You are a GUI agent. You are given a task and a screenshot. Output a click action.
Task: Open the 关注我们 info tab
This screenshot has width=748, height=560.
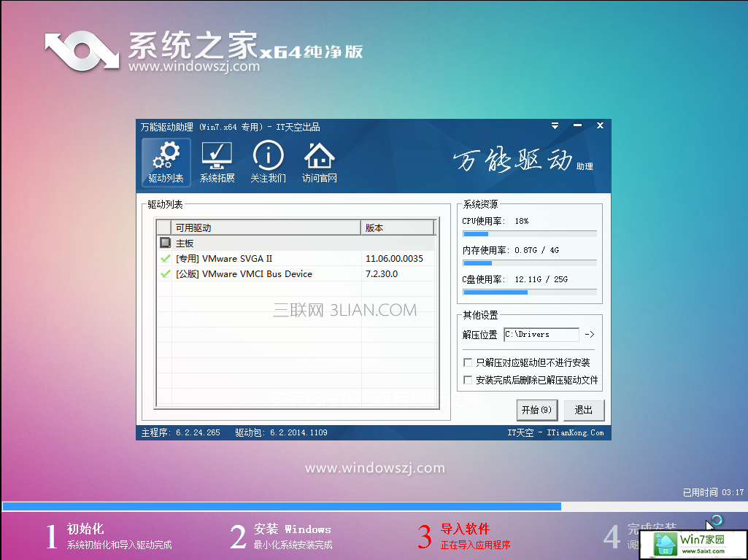point(268,163)
